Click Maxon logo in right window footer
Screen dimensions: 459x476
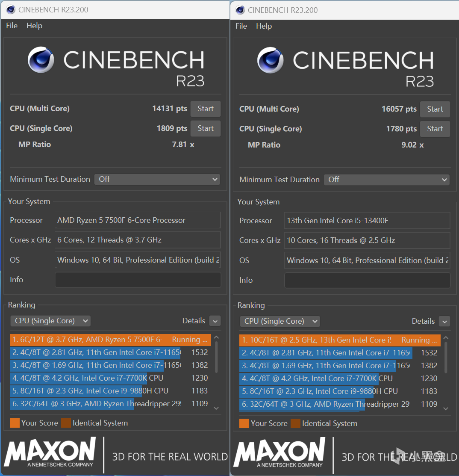(280, 452)
